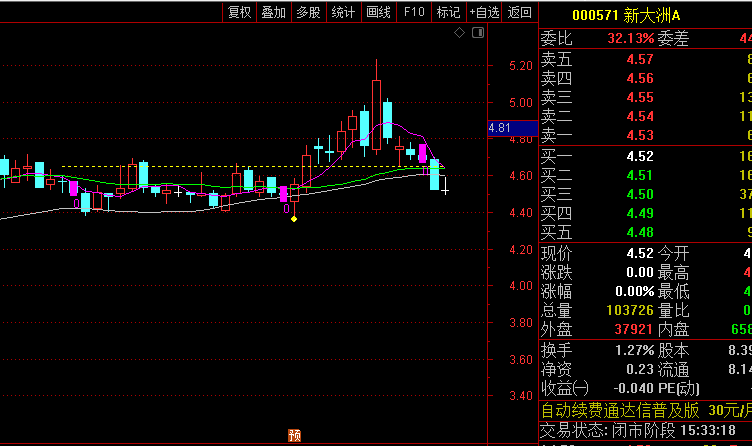Click the 买五 price 4.48
Image resolution: width=752 pixels, height=446 pixels.
click(x=640, y=233)
